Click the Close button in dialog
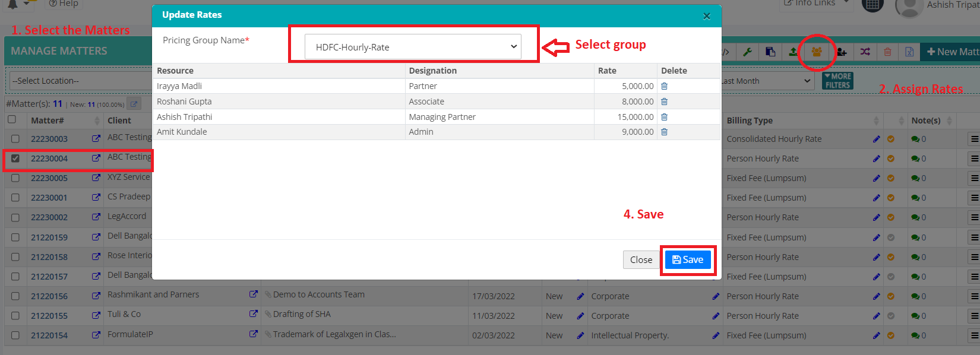Screen dimensions: 980x355 click(641, 259)
